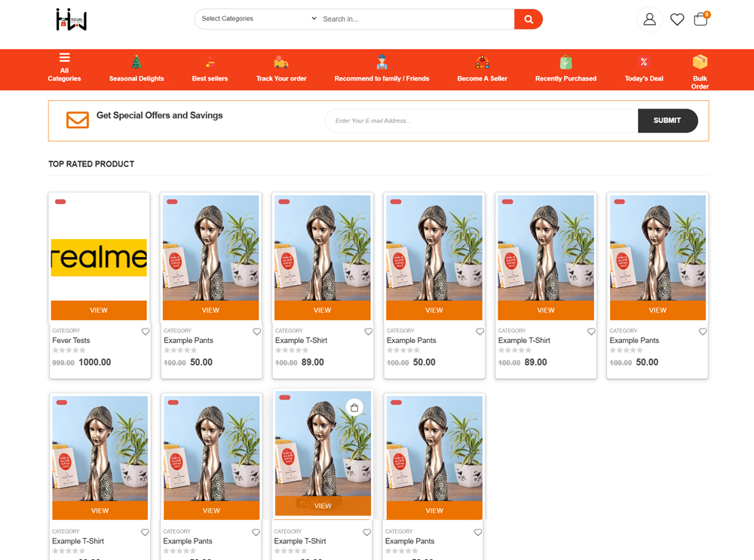Click the site logo in header
The width and height of the screenshot is (754, 560).
point(72,20)
